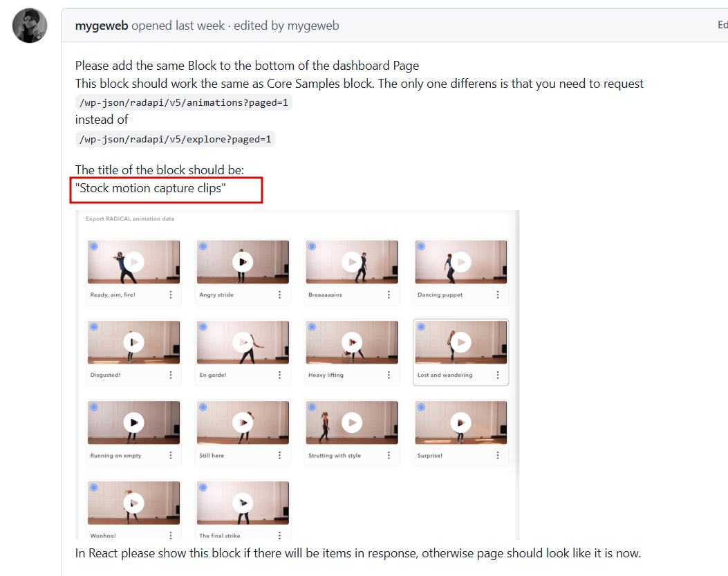Toggle the Angry stride selection circle
The image size is (728, 576).
tap(203, 247)
